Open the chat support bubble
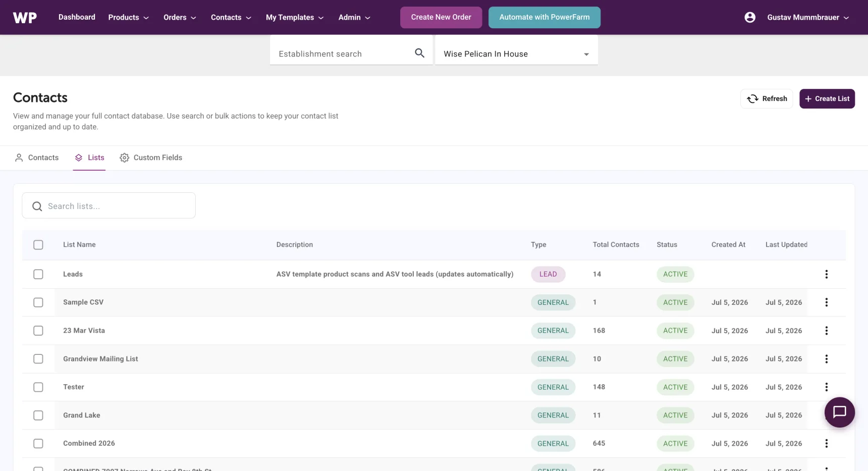 click(839, 412)
